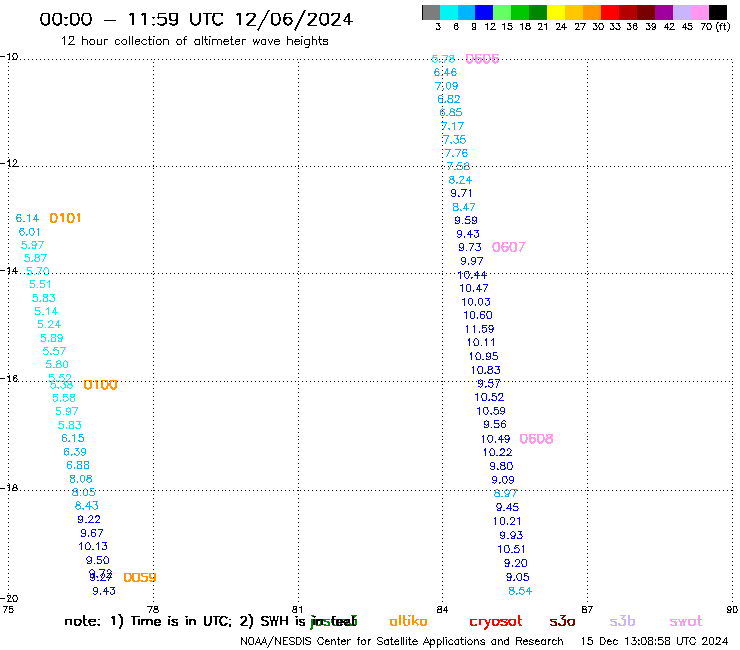Image resolution: width=740 pixels, height=650 pixels.
Task: Click the cryosat satellite legend label
Action: (496, 622)
